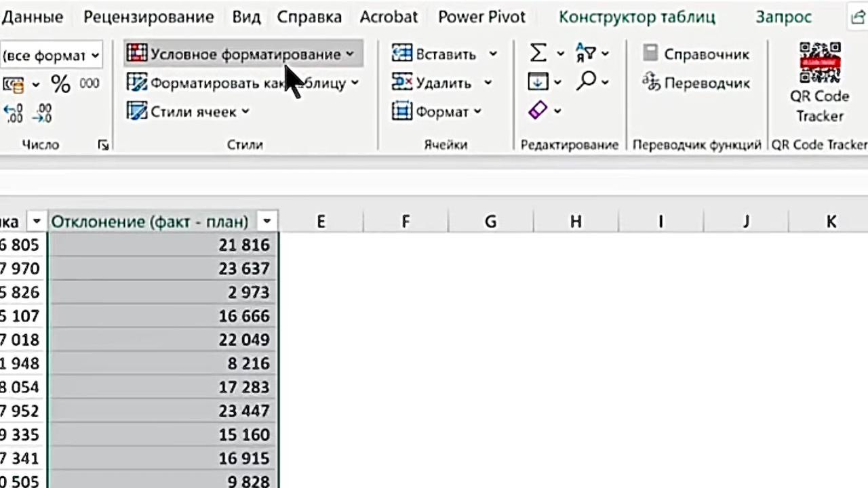Click the Sort and Filter icon
The image size is (868, 488).
click(x=585, y=53)
